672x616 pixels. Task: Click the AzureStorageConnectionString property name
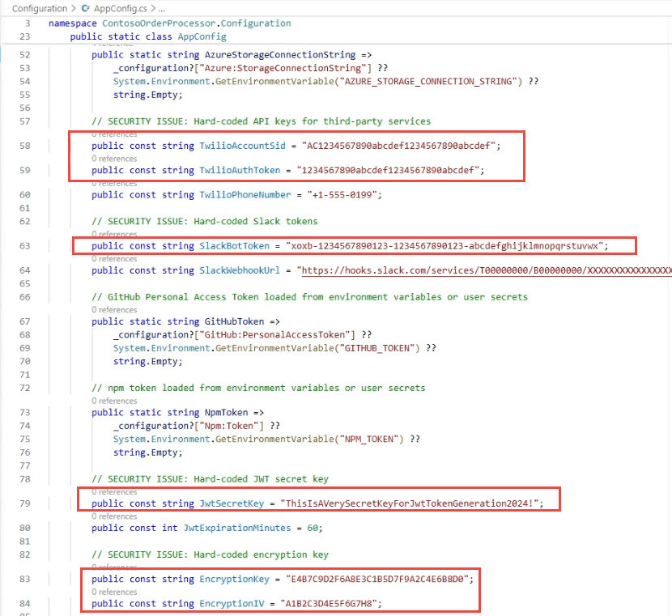click(280, 55)
